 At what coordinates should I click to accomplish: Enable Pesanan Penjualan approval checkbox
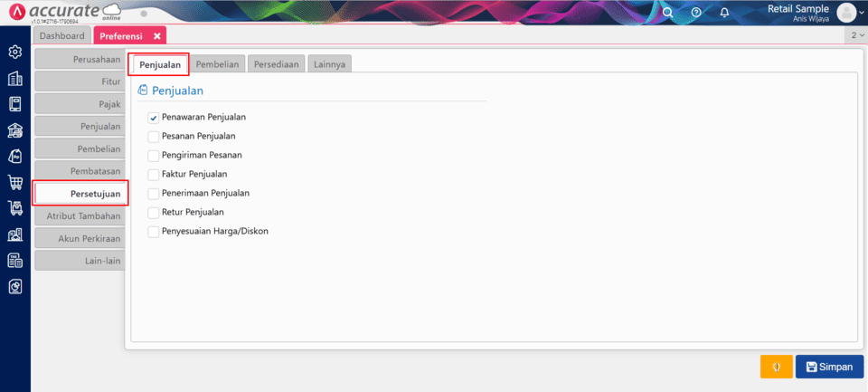[x=154, y=137]
